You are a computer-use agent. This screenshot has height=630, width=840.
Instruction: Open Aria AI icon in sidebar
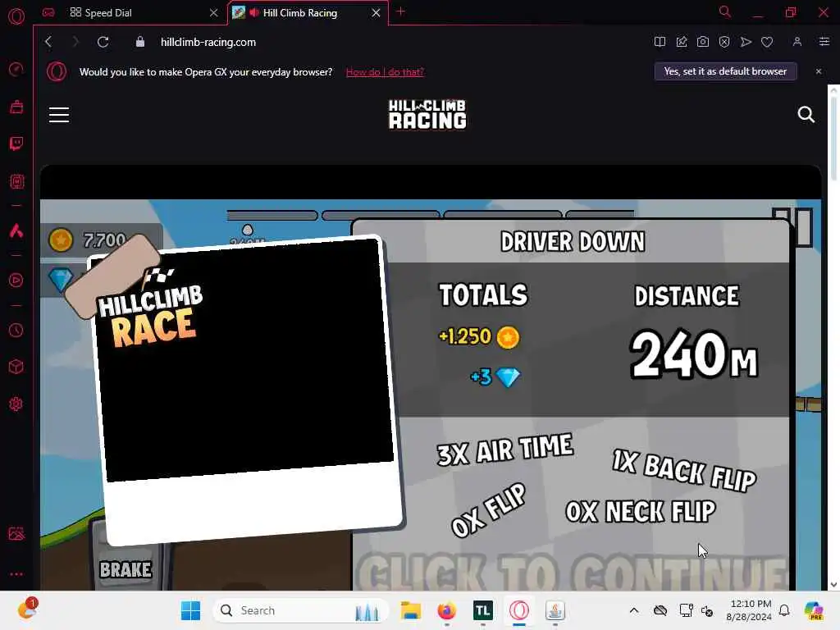pyautogui.click(x=16, y=231)
